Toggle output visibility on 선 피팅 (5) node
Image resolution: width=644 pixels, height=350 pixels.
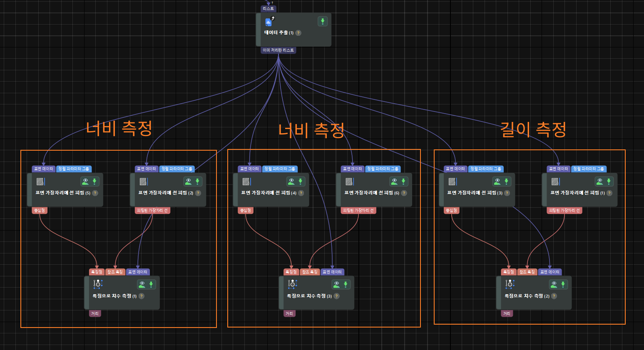point(85,181)
